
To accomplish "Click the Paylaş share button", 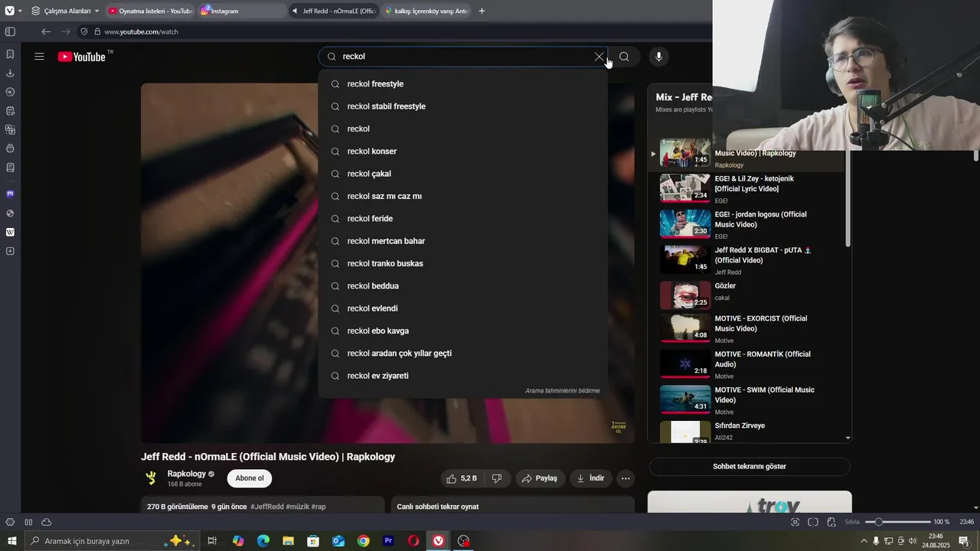I will pyautogui.click(x=540, y=478).
